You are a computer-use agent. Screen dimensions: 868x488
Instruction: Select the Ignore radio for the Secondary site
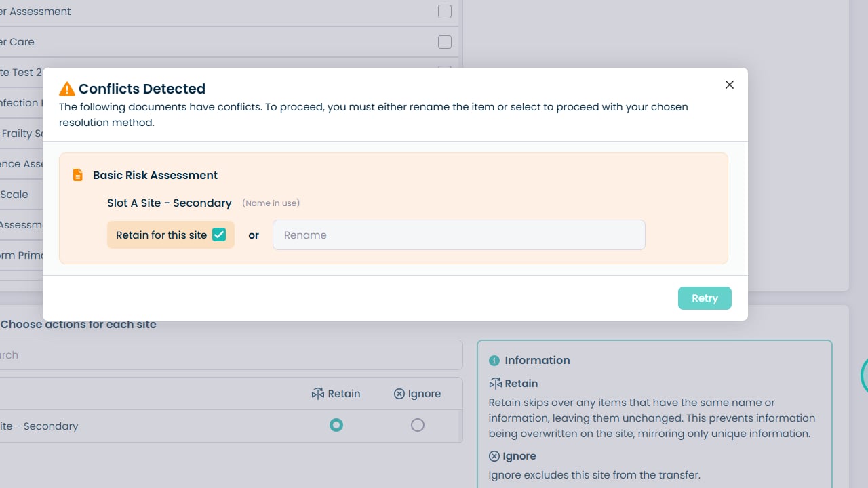418,425
